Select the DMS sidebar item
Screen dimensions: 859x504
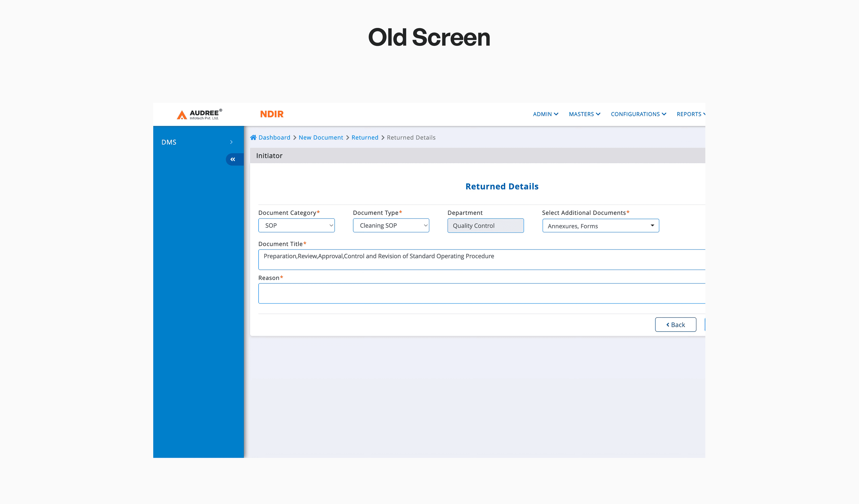[x=169, y=142]
